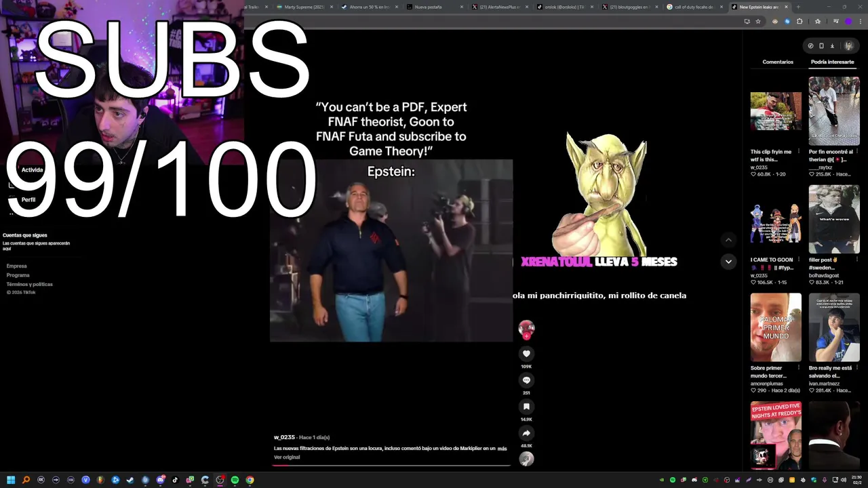This screenshot has width=868, height=488.
Task: Visit w_0235 author link under 'This clip fryin me' card
Action: pos(759,167)
